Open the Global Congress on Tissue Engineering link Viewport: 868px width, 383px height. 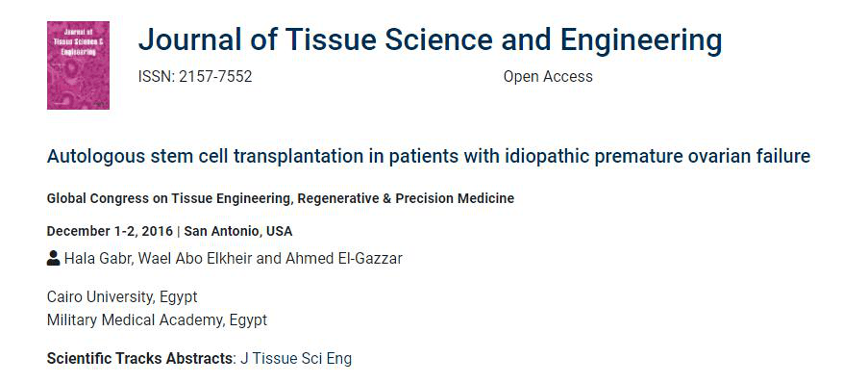click(x=281, y=198)
